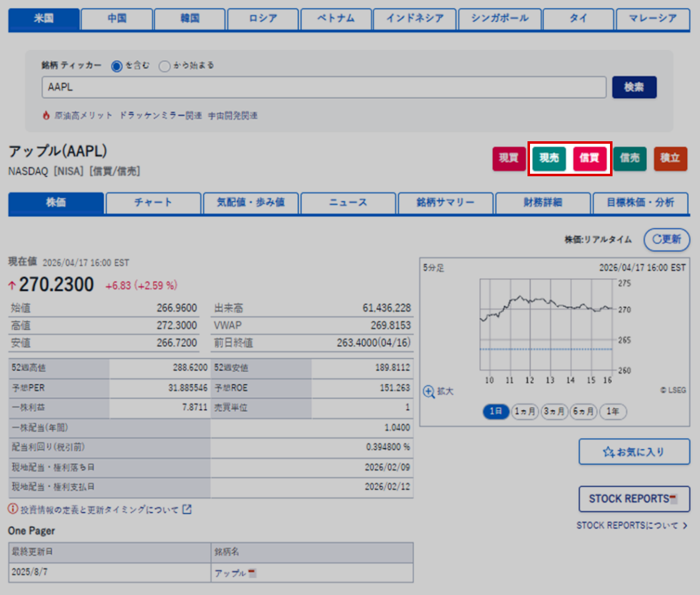Click the 信買 margin buy button
Image resolution: width=700 pixels, height=595 pixels.
click(x=589, y=159)
